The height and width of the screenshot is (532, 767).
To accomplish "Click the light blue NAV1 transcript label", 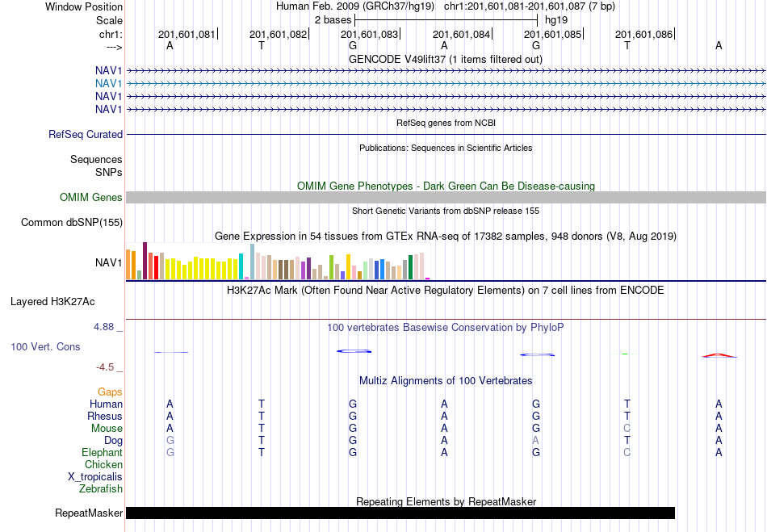I will pyautogui.click(x=109, y=84).
